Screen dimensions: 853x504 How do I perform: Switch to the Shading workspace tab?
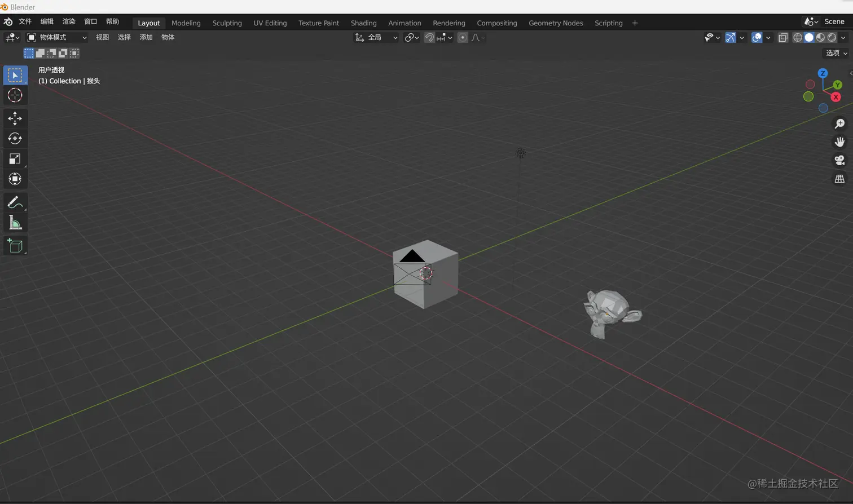363,23
